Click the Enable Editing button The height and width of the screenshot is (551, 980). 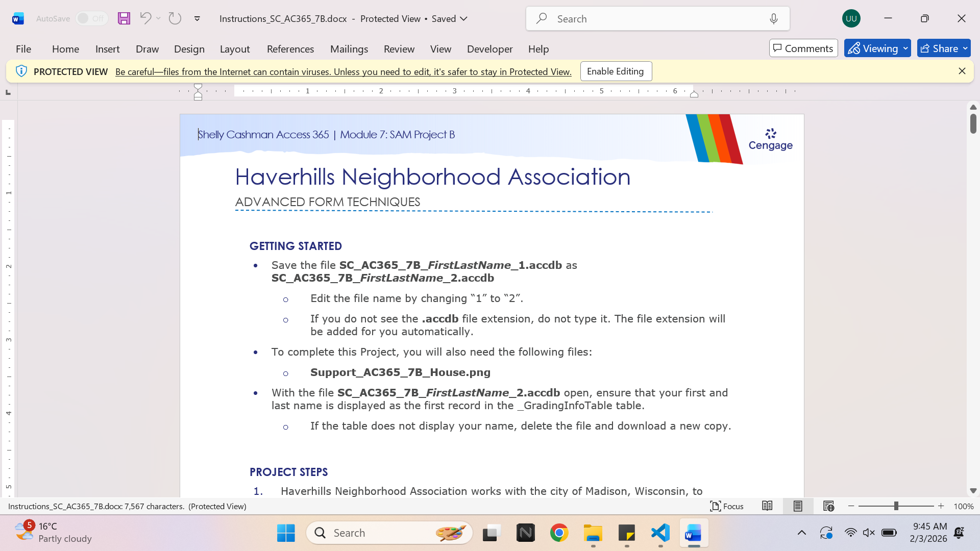tap(616, 71)
